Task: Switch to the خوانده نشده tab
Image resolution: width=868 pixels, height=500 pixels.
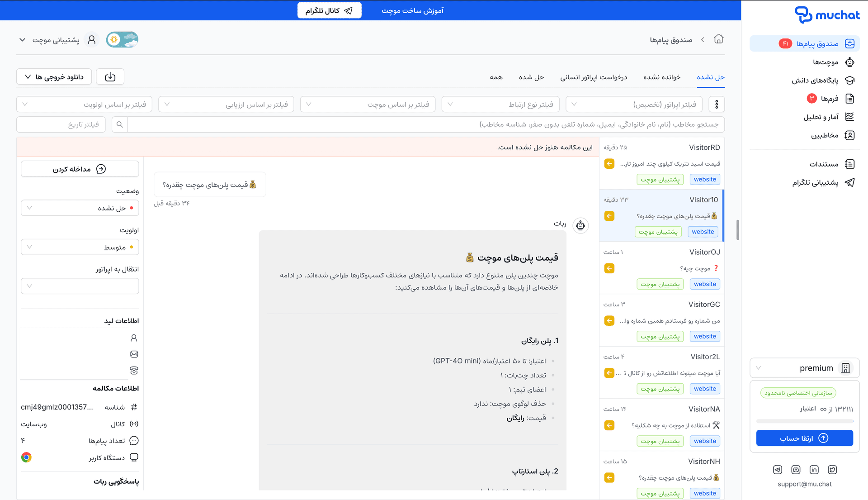Action: point(662,77)
